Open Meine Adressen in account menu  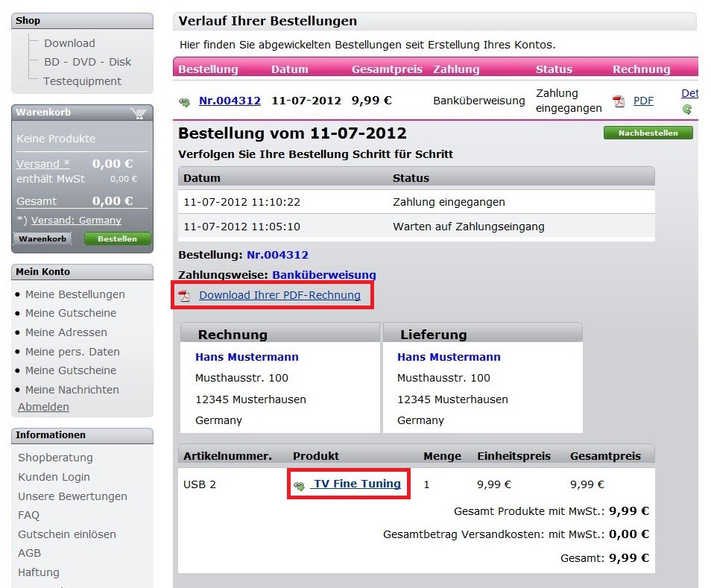tap(66, 332)
